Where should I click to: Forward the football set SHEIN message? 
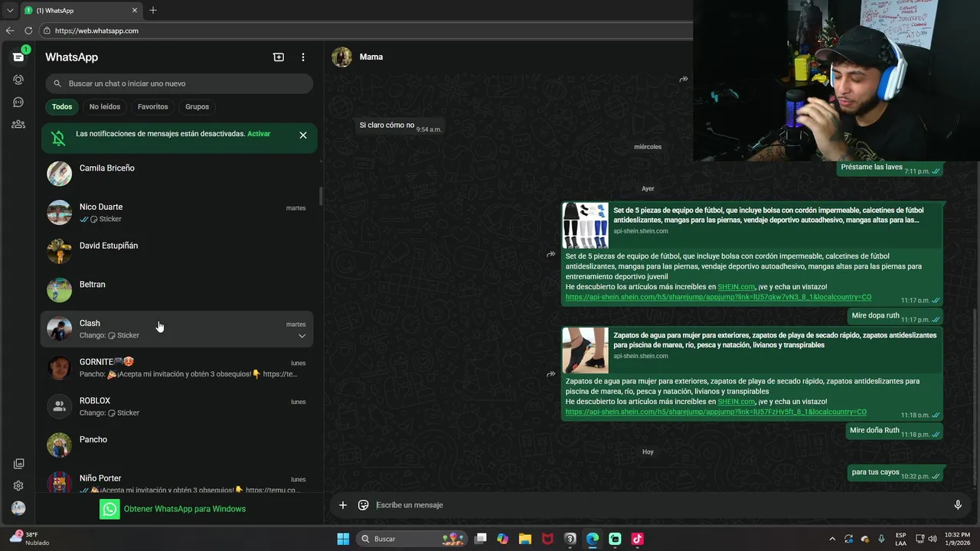tap(550, 254)
